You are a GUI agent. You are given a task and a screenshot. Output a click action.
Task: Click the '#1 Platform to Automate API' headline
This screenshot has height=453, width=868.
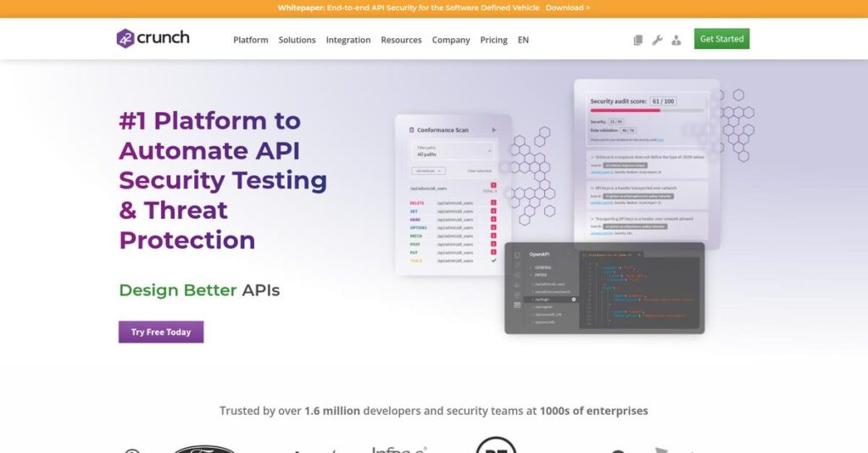tap(223, 180)
